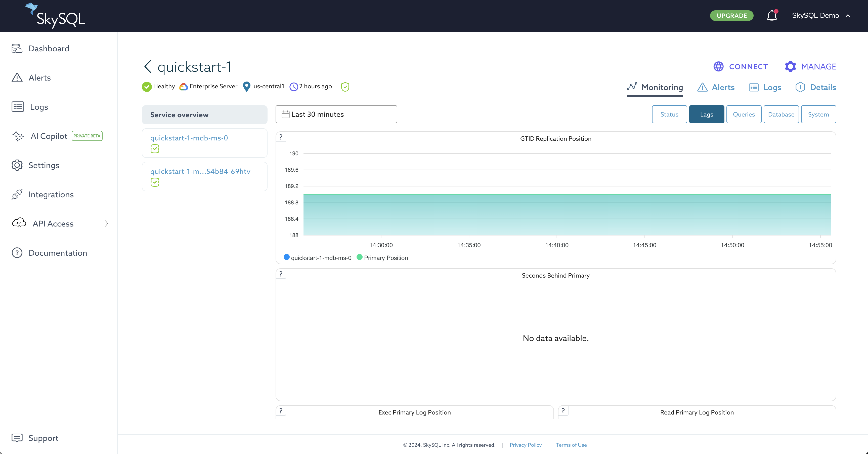The height and width of the screenshot is (454, 868).
Task: Open Support from the sidebar
Action: click(43, 438)
